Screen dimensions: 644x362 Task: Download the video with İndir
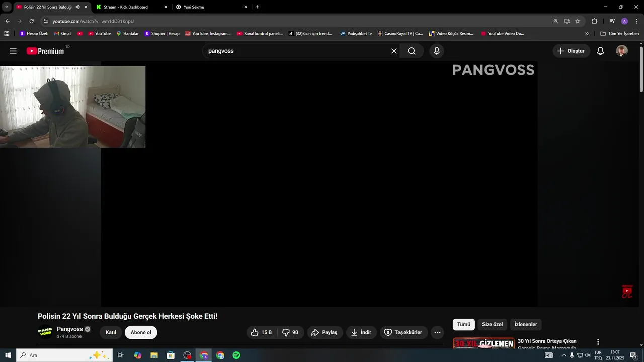pos(361,332)
